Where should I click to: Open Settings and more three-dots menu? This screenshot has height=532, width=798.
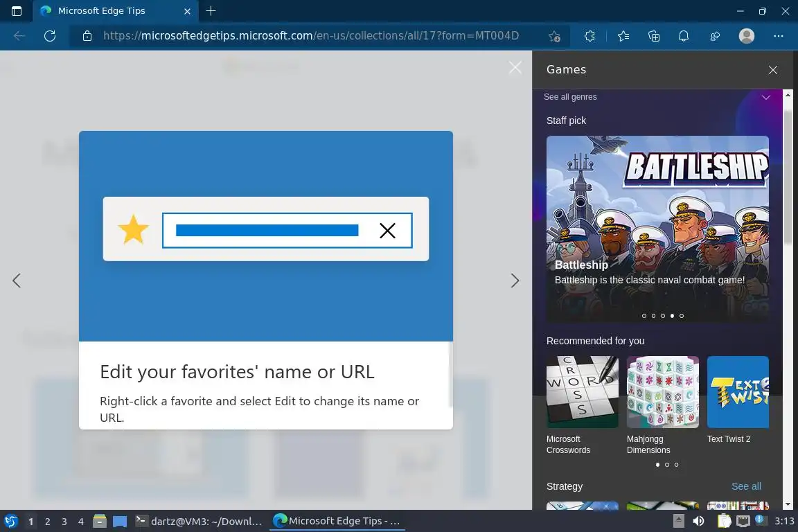point(778,35)
